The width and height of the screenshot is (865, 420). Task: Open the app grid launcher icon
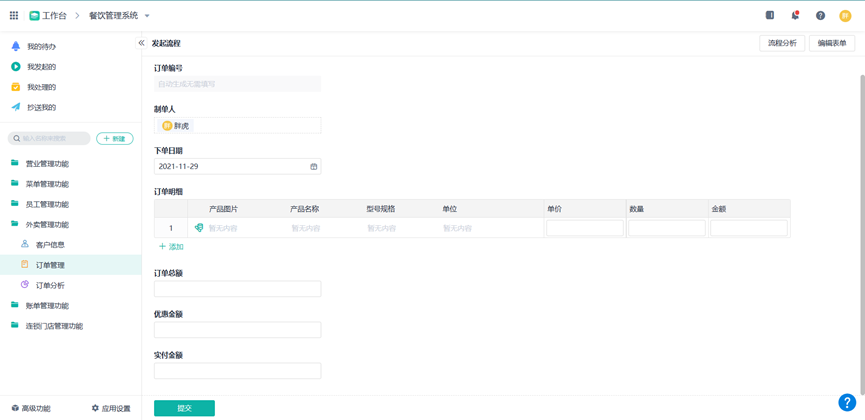tap(14, 16)
